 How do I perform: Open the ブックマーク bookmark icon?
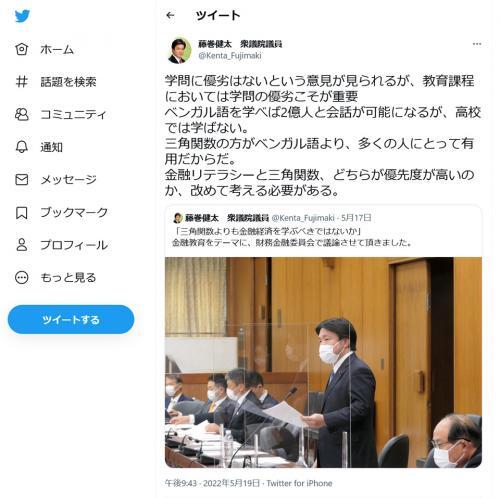[22, 212]
